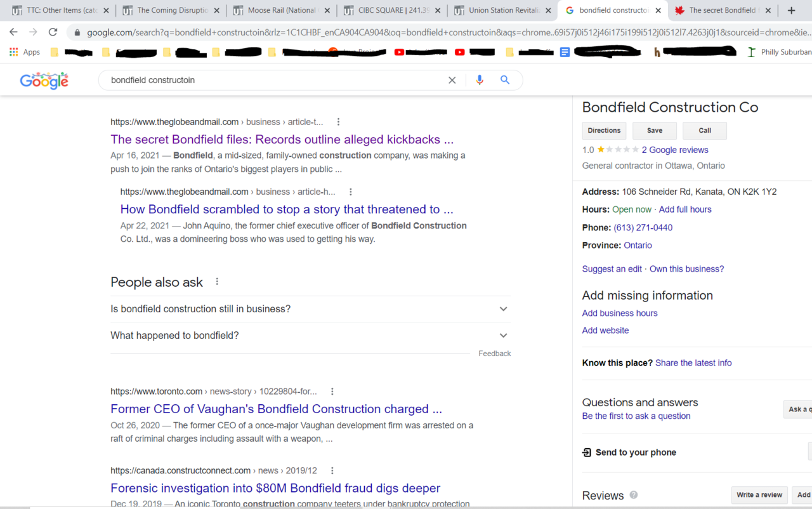Click Directions button for Bondfield Construction

604,131
